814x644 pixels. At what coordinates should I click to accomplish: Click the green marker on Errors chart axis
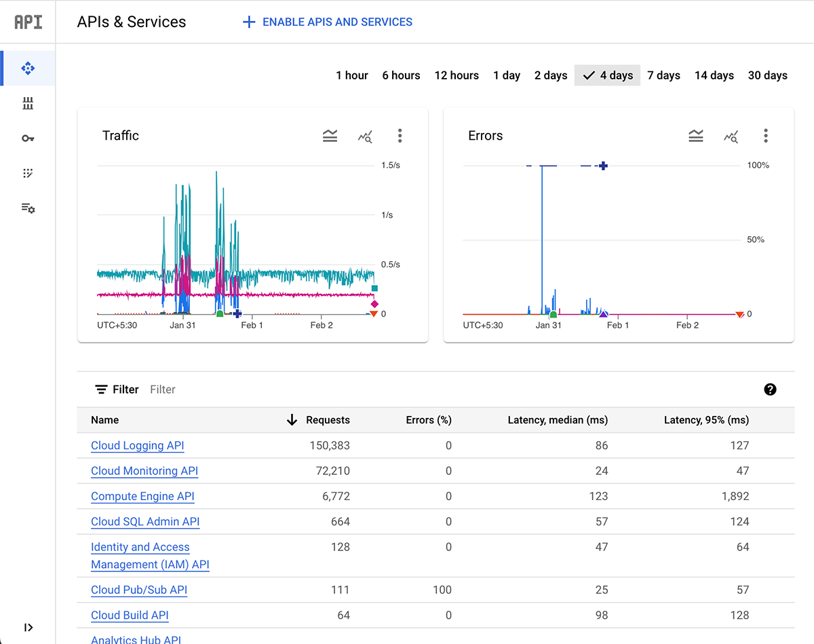(x=553, y=314)
